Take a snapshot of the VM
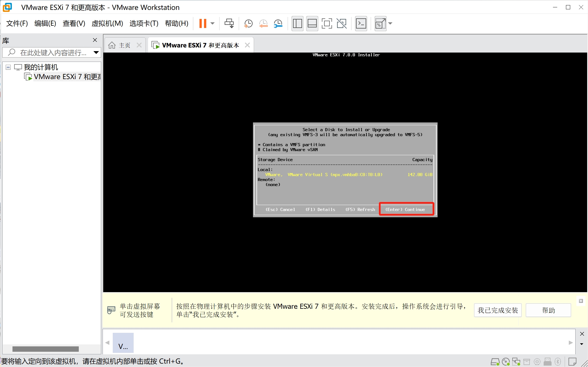Viewport: 588px width, 367px height. click(248, 23)
